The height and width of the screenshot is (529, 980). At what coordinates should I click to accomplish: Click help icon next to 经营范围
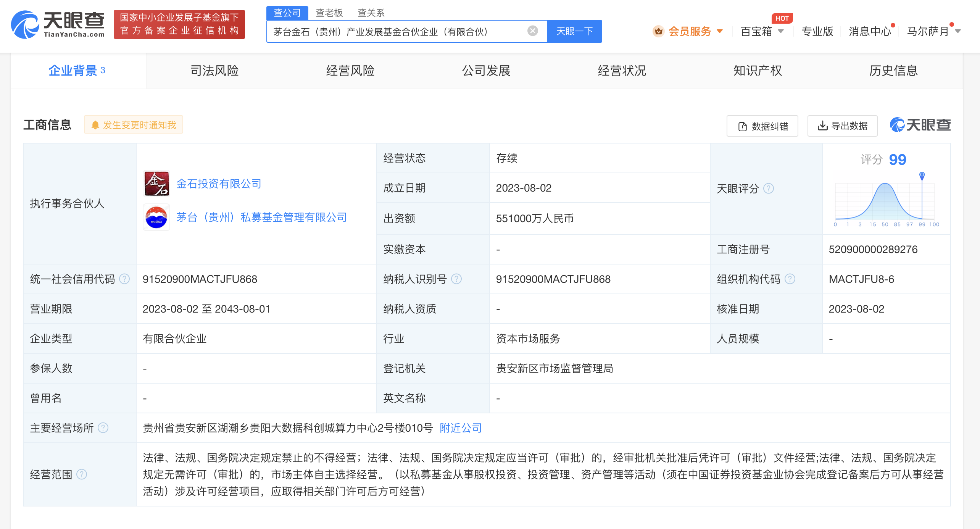point(82,474)
